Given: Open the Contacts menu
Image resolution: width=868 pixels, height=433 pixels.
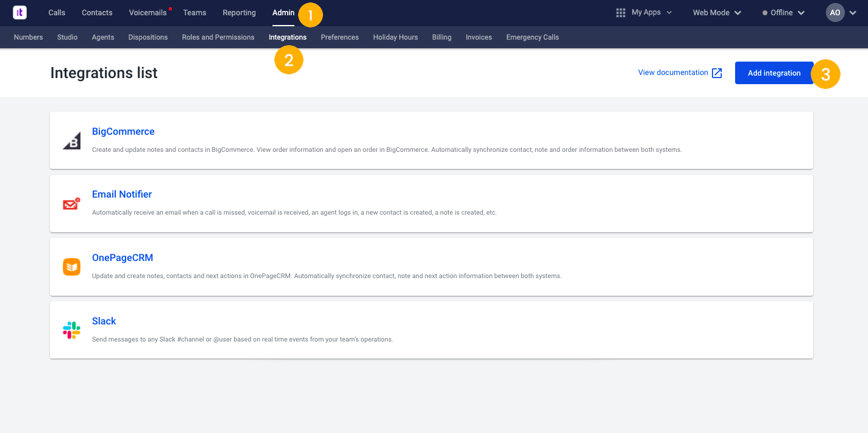Looking at the screenshot, I should click(x=98, y=13).
